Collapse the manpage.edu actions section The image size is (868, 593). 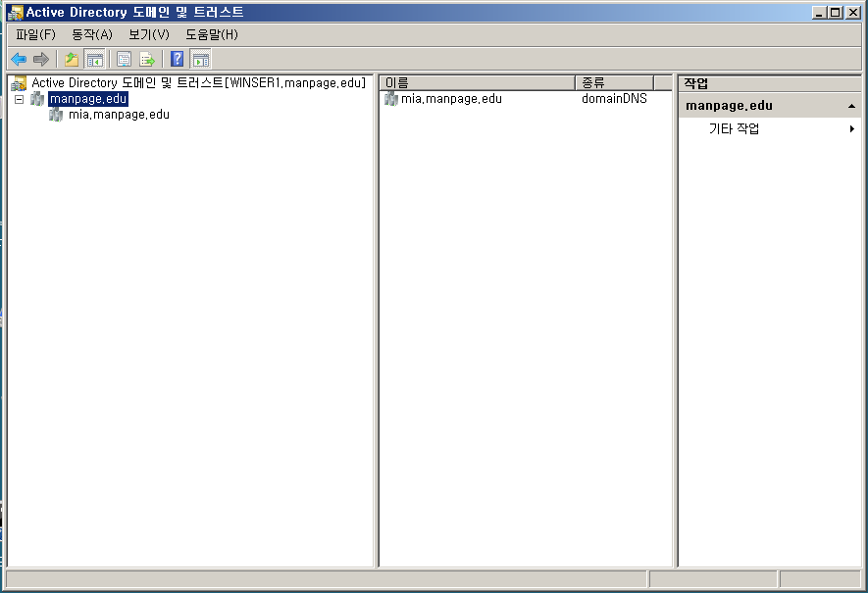coord(851,106)
